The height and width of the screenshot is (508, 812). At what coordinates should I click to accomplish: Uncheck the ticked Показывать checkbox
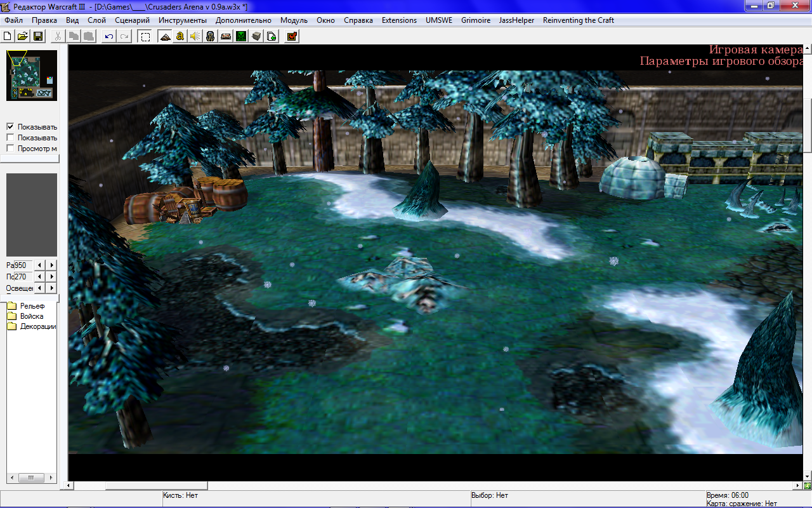[10, 126]
